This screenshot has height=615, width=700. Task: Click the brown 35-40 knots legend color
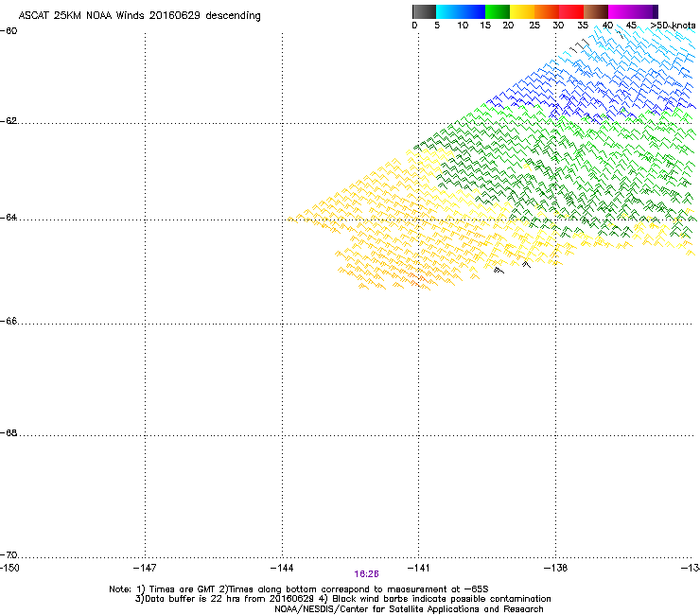596,11
